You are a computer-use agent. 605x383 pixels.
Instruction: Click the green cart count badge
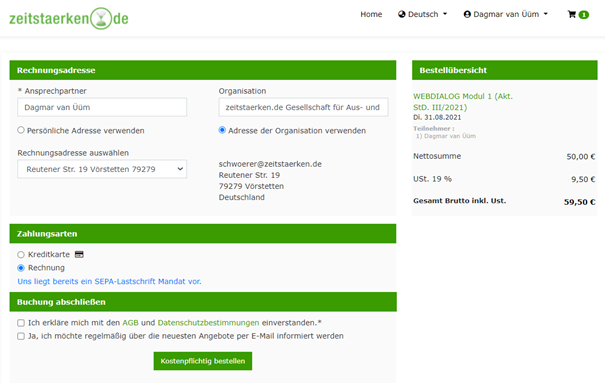click(584, 15)
